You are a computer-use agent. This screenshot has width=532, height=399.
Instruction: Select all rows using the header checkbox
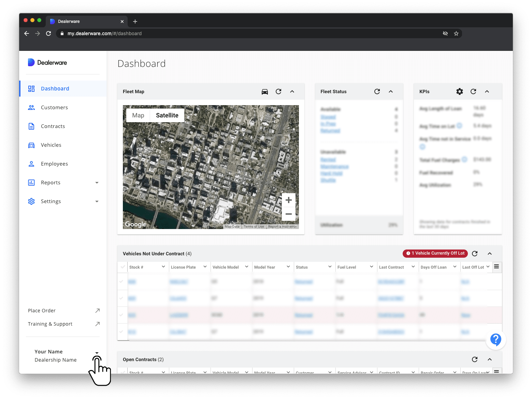(122, 267)
